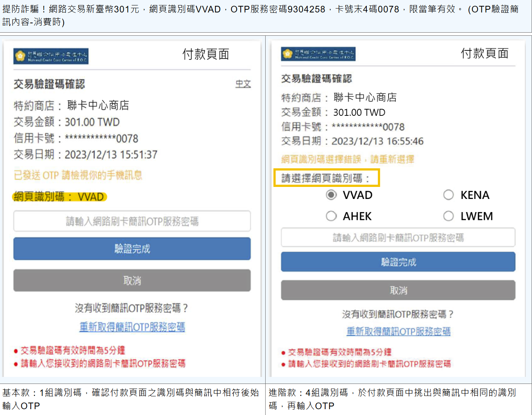Viewport: 532px width, 415px height.
Task: Click the left panel's OTP password input field
Action: [x=132, y=221]
